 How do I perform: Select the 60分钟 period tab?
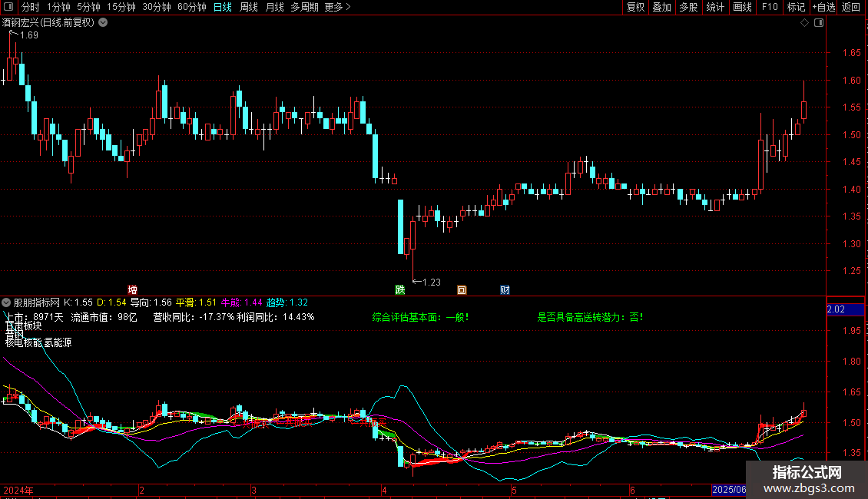point(191,7)
